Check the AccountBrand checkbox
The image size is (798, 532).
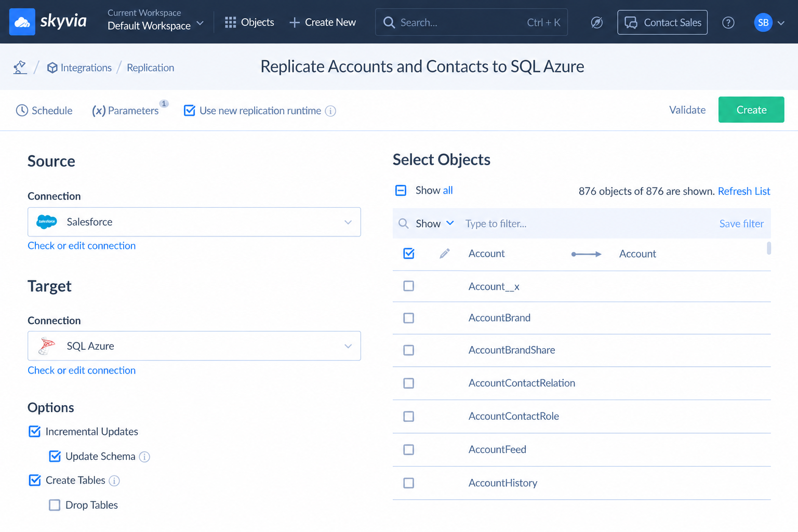coord(409,318)
